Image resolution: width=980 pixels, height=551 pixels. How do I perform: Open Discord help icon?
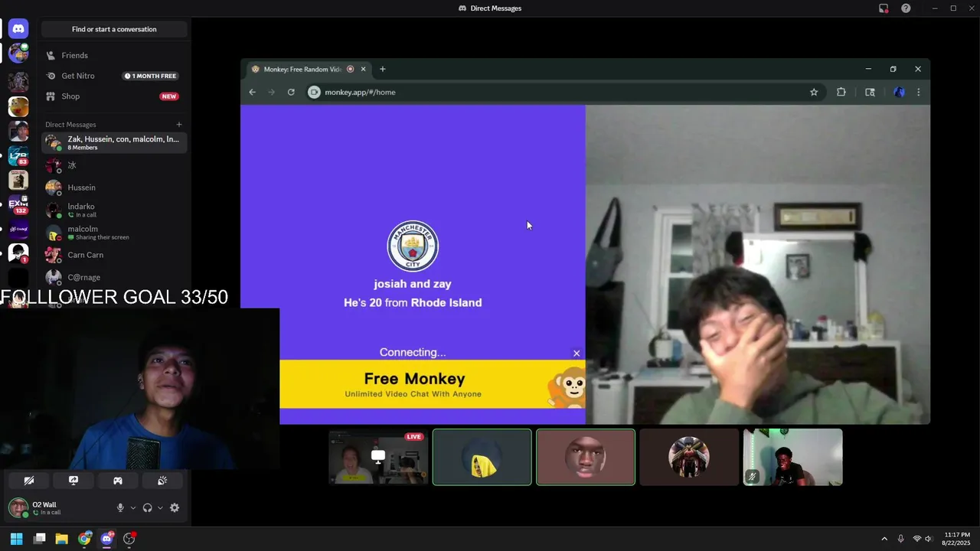906,8
